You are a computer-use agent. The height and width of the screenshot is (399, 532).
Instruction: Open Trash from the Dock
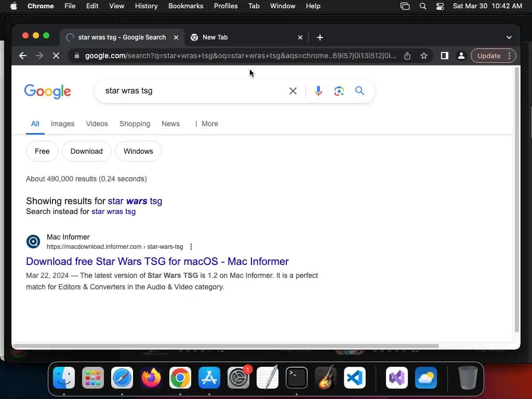[468, 378]
